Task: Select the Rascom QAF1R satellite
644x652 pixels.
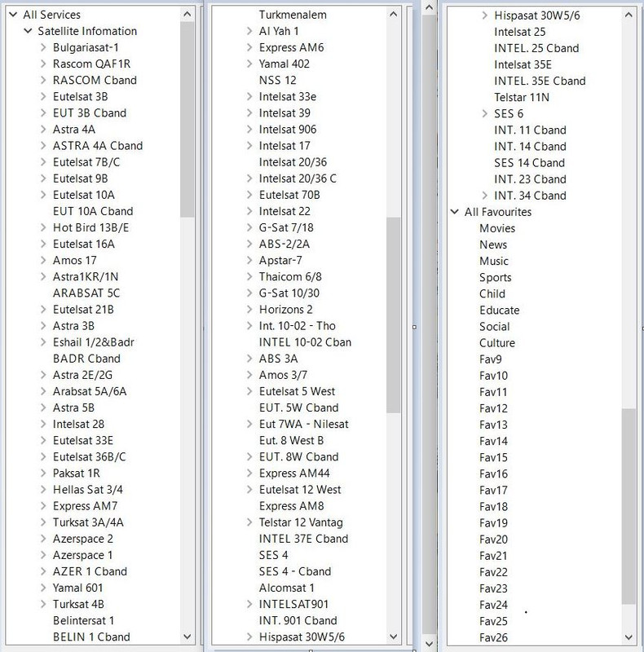Action: click(91, 64)
